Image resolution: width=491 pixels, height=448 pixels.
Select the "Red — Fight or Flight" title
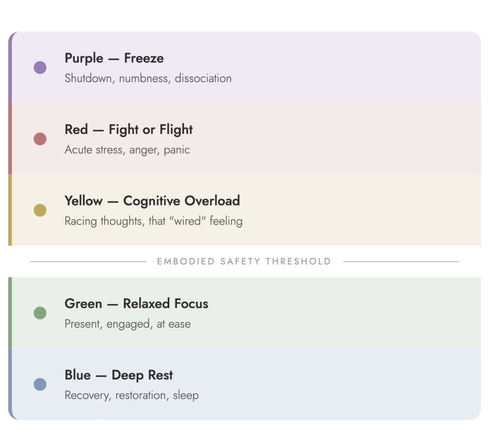point(129,130)
